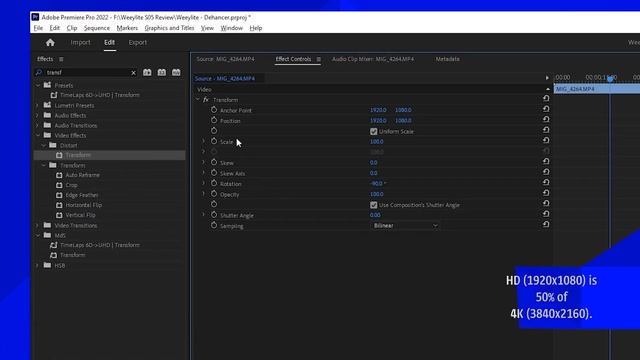640x360 pixels.
Task: Open the Effects panel menu icon
Action: click(x=61, y=59)
